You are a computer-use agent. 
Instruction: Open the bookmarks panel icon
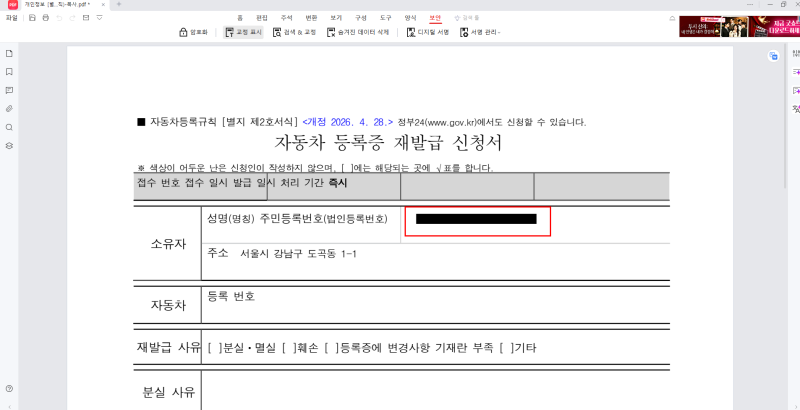(x=9, y=72)
